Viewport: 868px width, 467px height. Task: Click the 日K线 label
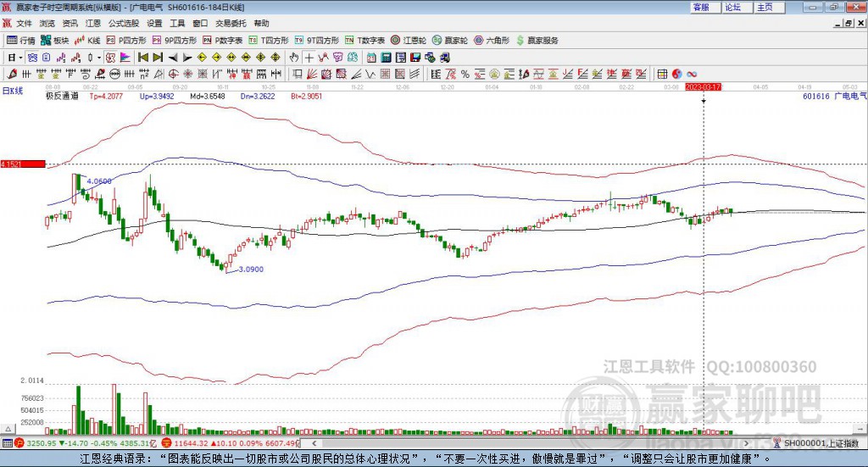tap(13, 91)
